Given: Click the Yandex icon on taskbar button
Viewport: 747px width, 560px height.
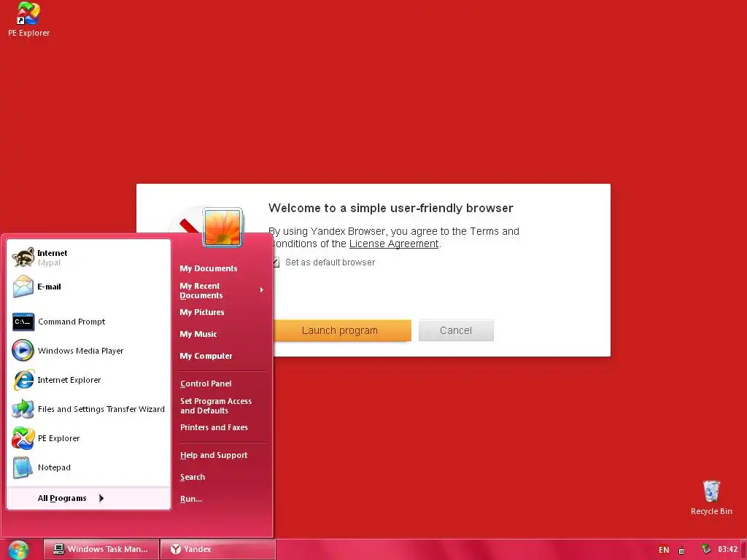Looking at the screenshot, I should (x=176, y=549).
